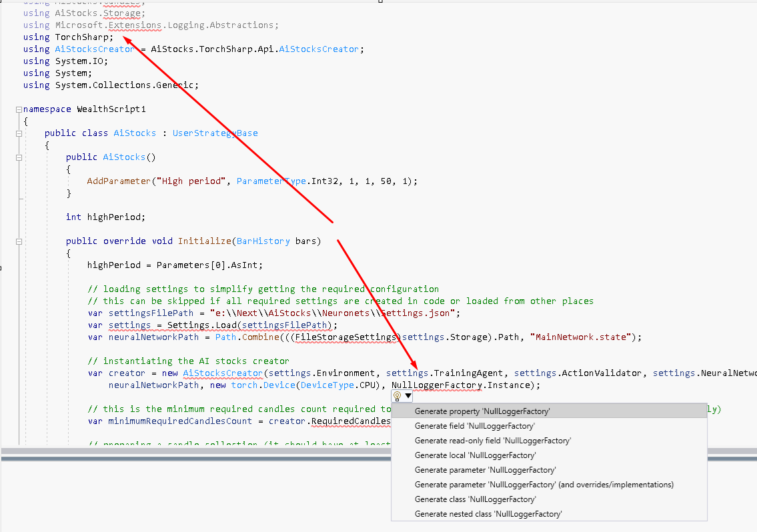
Task: Collapse the public class AiStocks block
Action: [x=19, y=133]
